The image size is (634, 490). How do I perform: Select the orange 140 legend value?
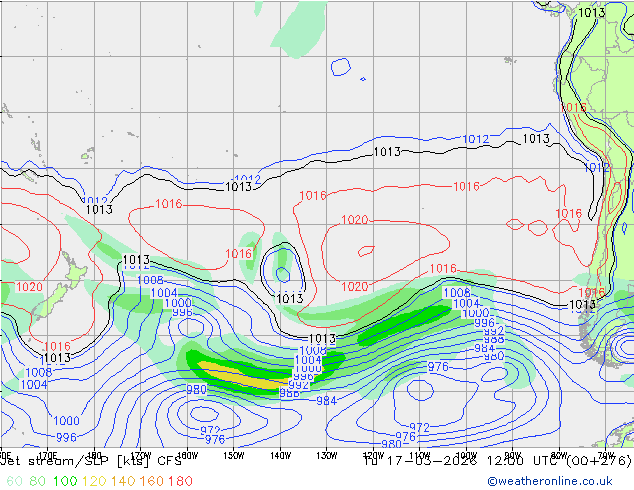(x=123, y=481)
